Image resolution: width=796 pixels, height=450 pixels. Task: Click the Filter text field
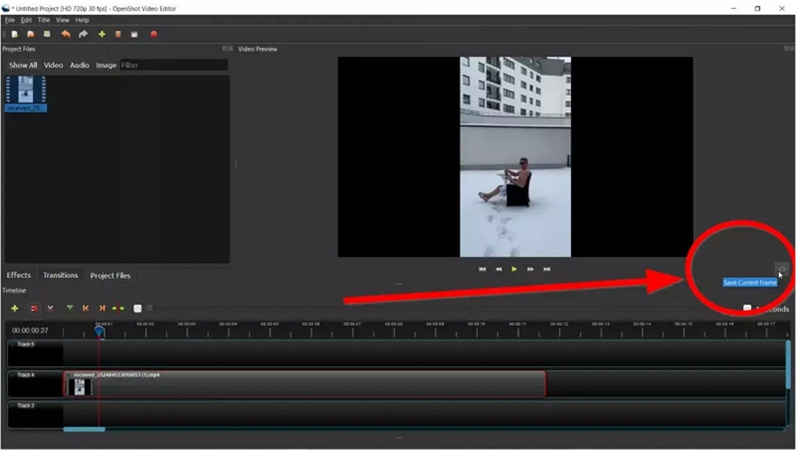173,65
